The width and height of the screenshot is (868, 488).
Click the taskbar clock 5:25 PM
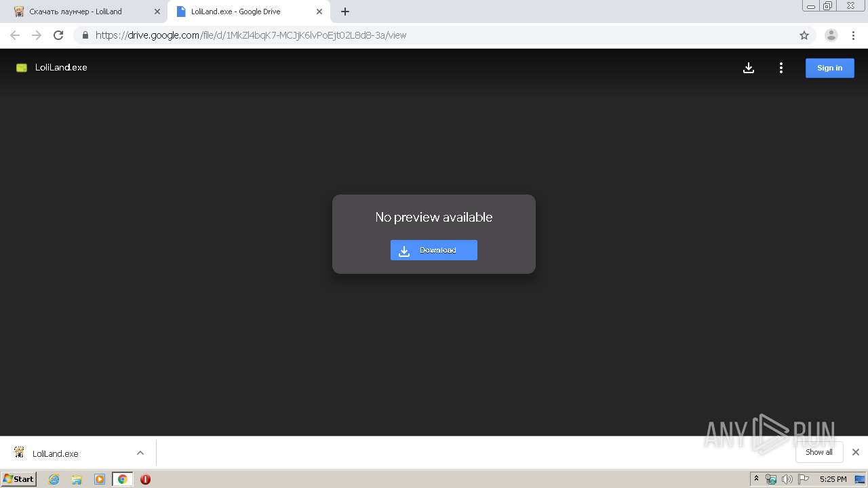[x=833, y=479]
